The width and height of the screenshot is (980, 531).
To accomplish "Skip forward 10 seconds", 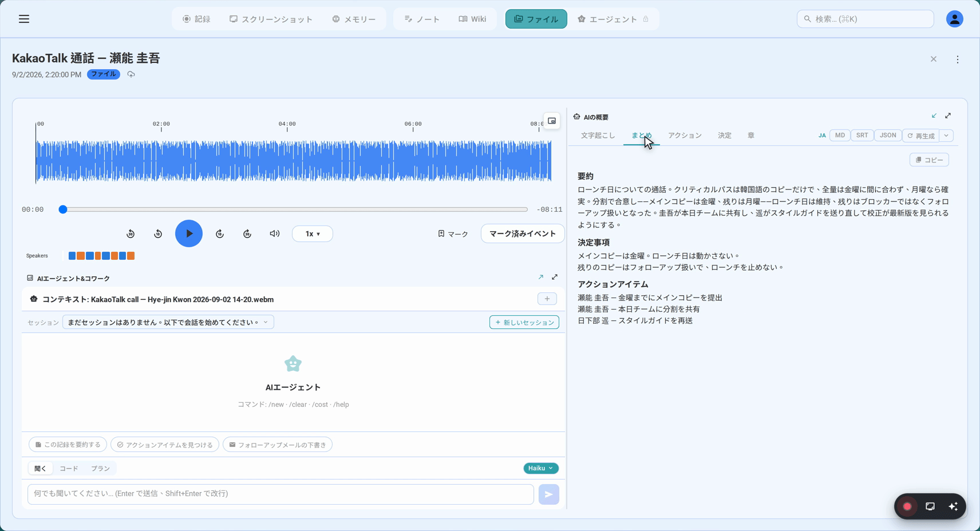I will point(220,233).
